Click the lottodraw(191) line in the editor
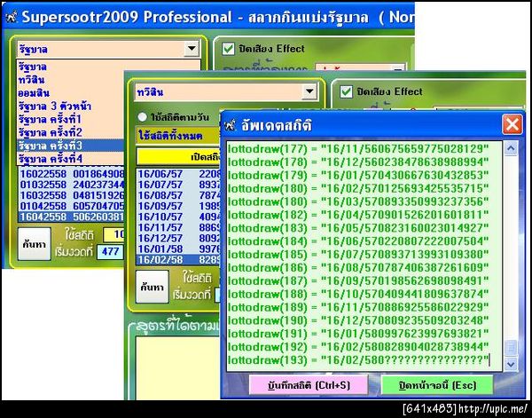Viewport: 532px width, 418px height. [358, 334]
